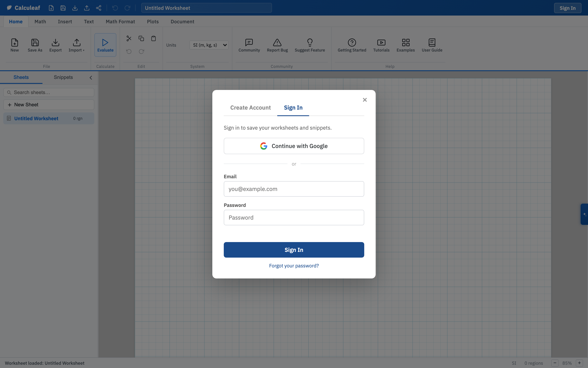This screenshot has height=368, width=588.
Task: Open the Community forum icon
Action: click(x=249, y=45)
